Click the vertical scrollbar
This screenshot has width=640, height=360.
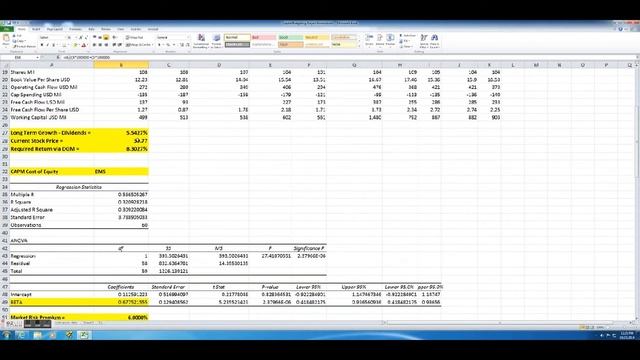637,192
